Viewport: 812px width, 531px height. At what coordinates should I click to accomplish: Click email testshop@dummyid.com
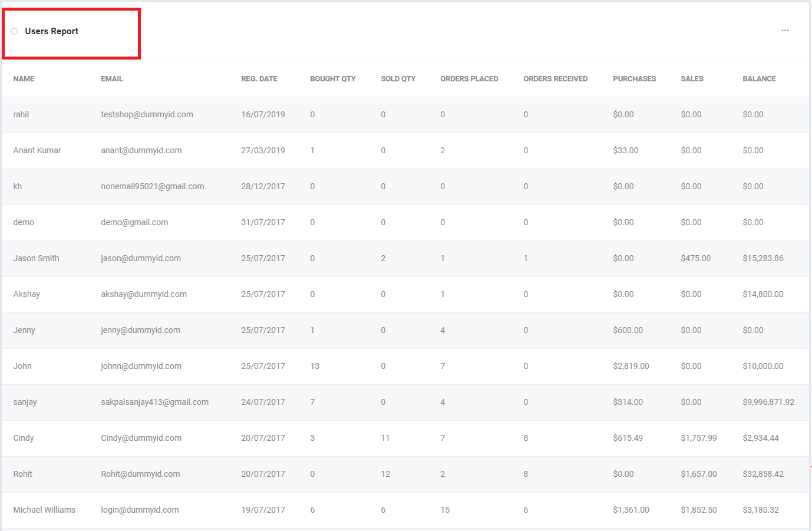[x=147, y=115]
